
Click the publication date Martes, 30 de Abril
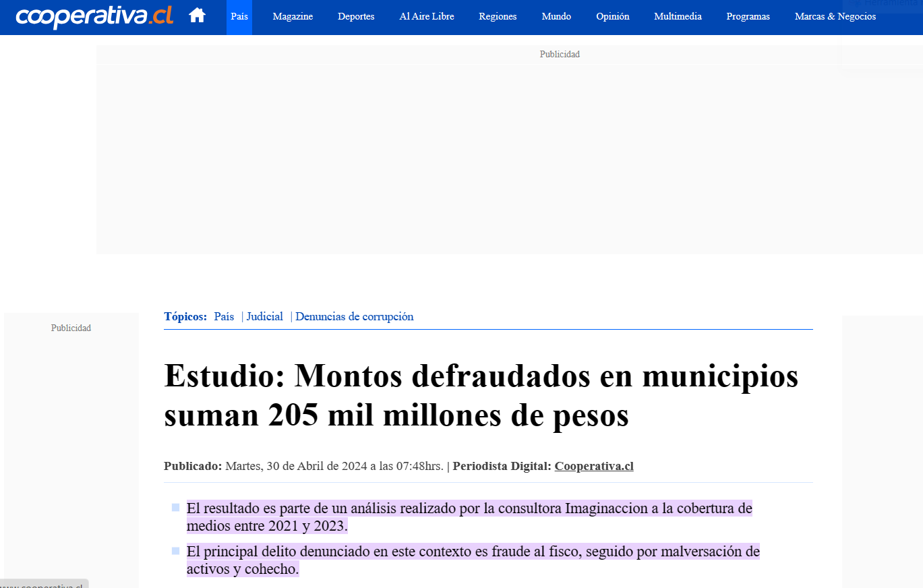point(334,466)
